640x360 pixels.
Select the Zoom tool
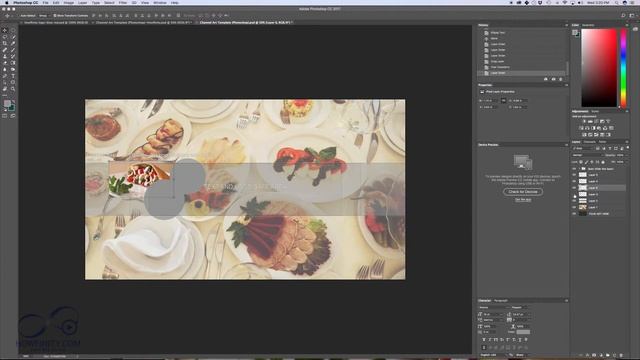(x=13, y=89)
